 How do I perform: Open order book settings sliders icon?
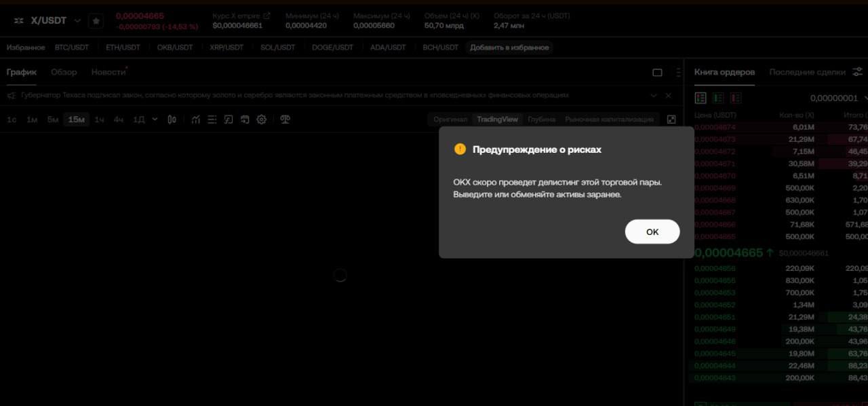click(x=858, y=72)
